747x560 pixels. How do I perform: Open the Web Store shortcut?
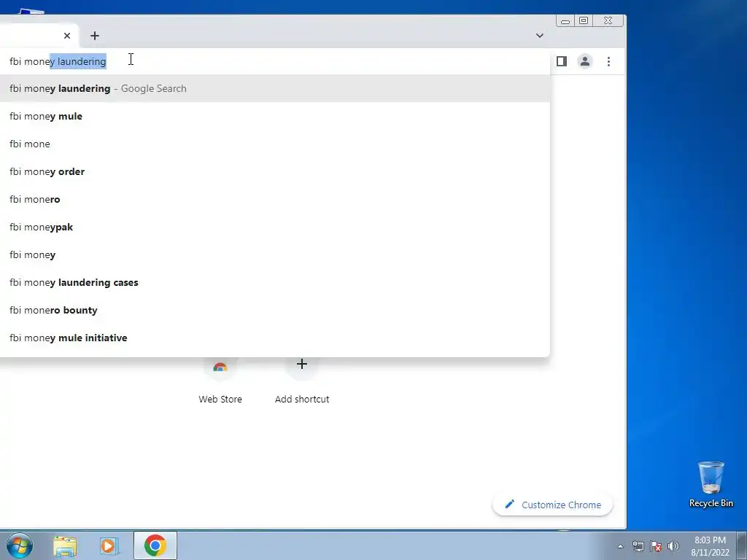[220, 381]
